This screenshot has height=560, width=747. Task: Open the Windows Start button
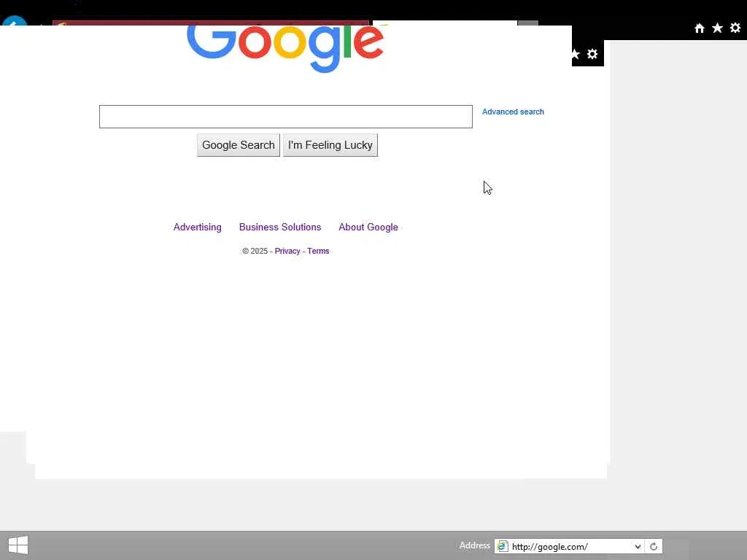click(18, 545)
